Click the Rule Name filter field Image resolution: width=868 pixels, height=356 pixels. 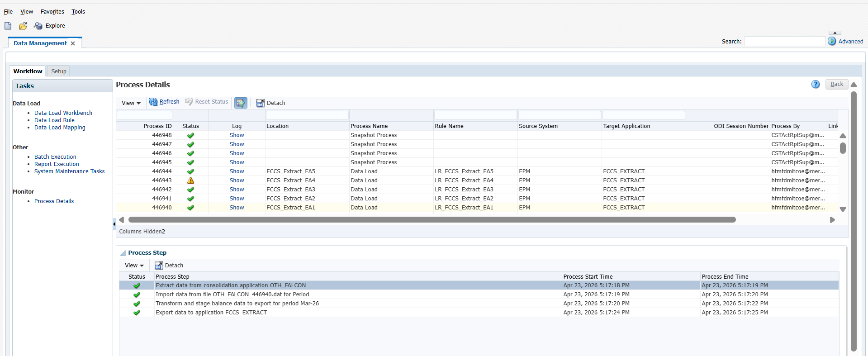coord(475,115)
